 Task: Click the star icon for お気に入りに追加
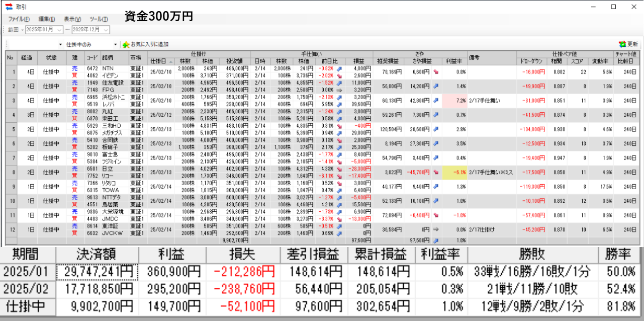click(126, 44)
